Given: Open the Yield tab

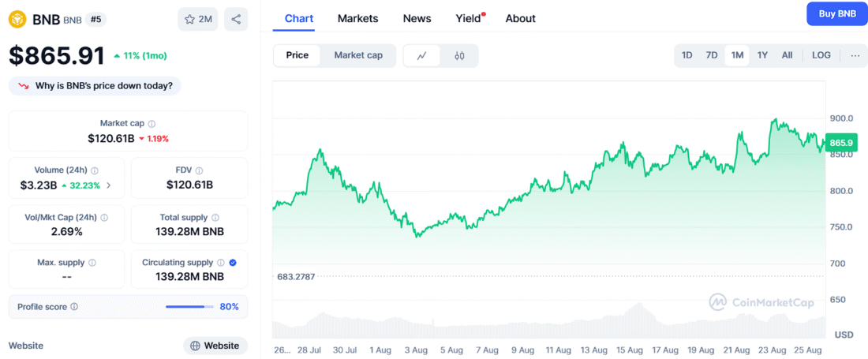Looking at the screenshot, I should click(x=468, y=18).
